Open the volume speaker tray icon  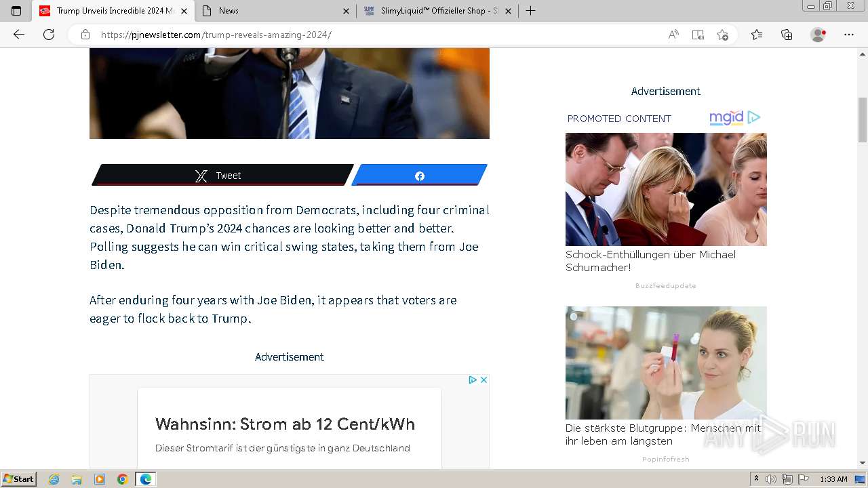(x=771, y=479)
